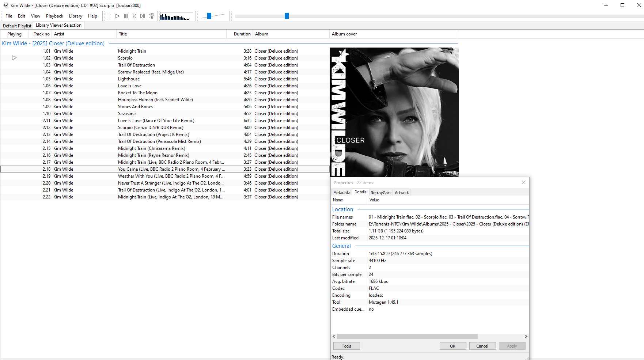Select the track Rocket To The Moon
The height and width of the screenshot is (360, 644).
[138, 93]
